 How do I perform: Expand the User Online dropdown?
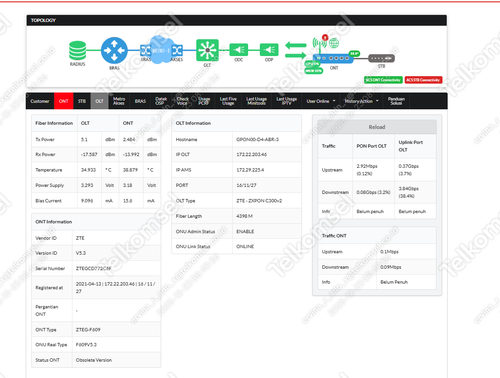coord(321,101)
